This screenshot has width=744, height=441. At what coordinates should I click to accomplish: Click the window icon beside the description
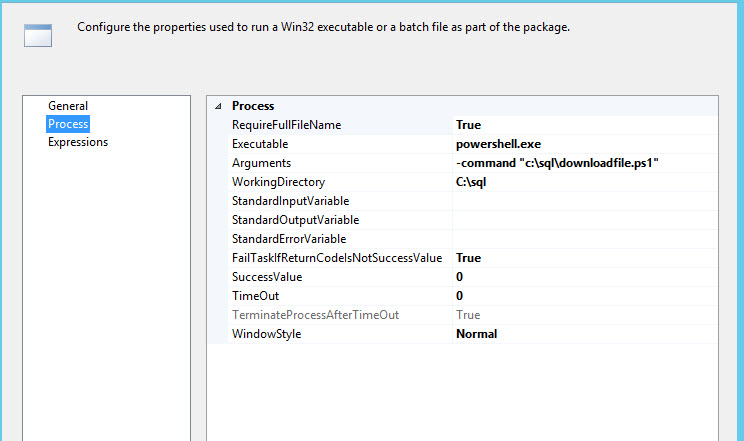click(38, 35)
